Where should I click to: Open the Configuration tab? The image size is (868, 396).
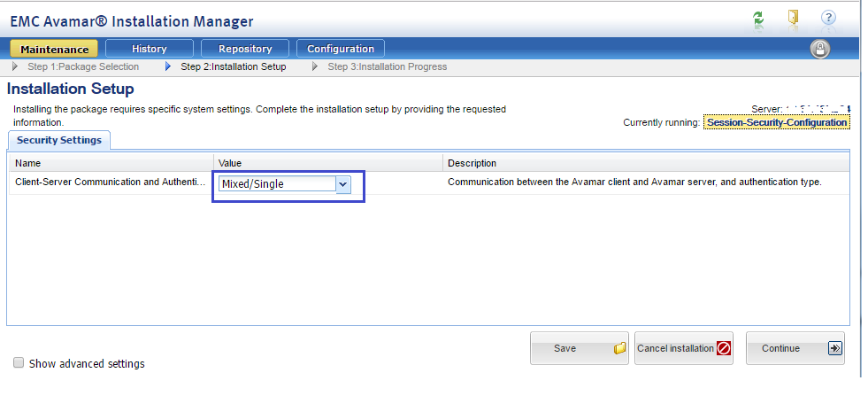341,49
